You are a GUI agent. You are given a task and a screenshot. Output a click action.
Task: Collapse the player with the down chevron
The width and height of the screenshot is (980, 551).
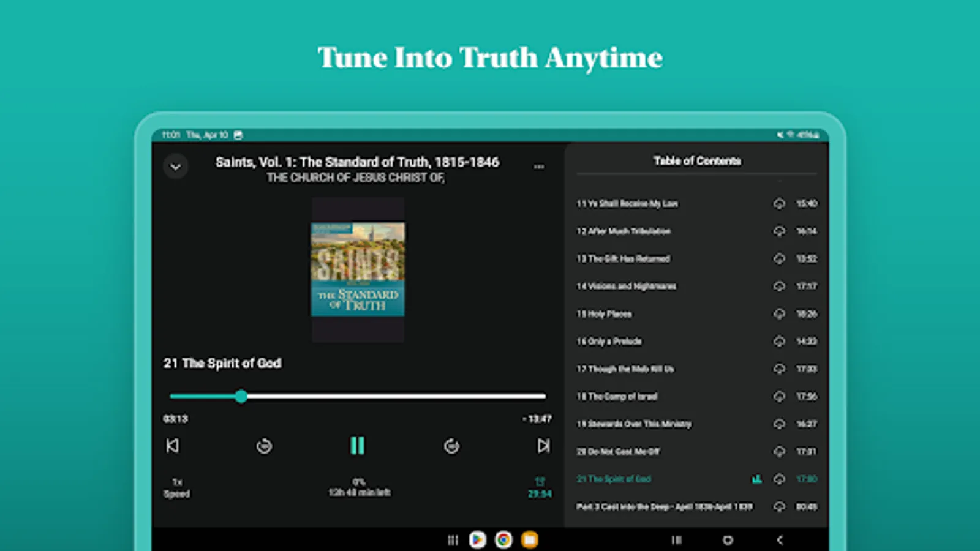[x=176, y=166]
